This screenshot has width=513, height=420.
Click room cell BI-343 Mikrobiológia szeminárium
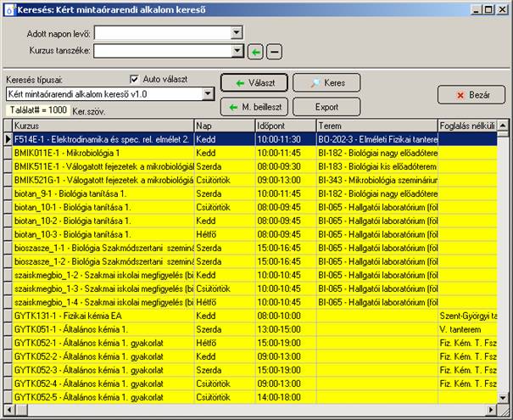pyautogui.click(x=376, y=180)
